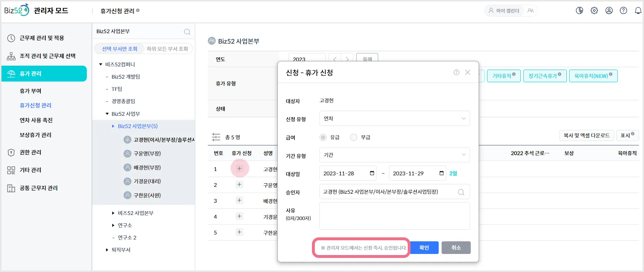Click the plus icon in row 4
Viewport: 644px width, 272px height.
[x=239, y=216]
